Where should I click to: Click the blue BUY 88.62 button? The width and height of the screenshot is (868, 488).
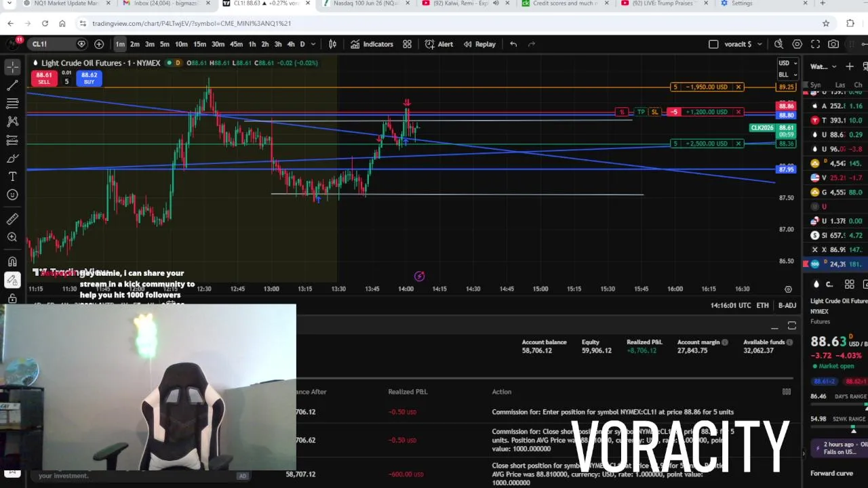click(89, 78)
